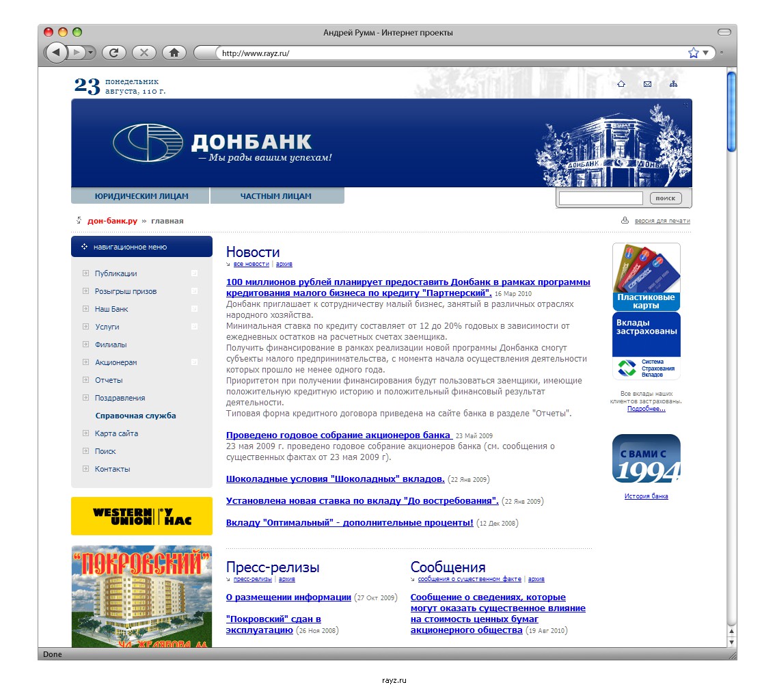Open О размещении информации press release
This screenshot has width=775, height=700.
288,597
